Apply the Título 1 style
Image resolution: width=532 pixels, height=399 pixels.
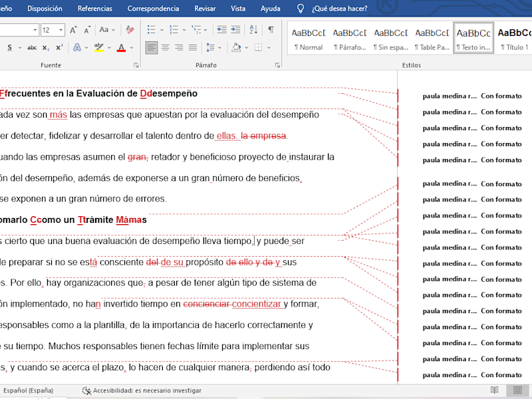point(514,39)
